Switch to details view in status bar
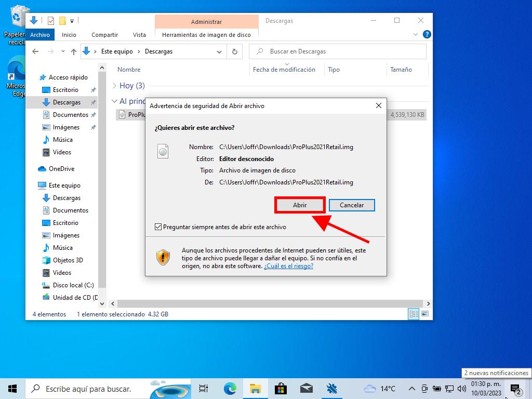Viewport: 532px width, 399px height. [414, 314]
